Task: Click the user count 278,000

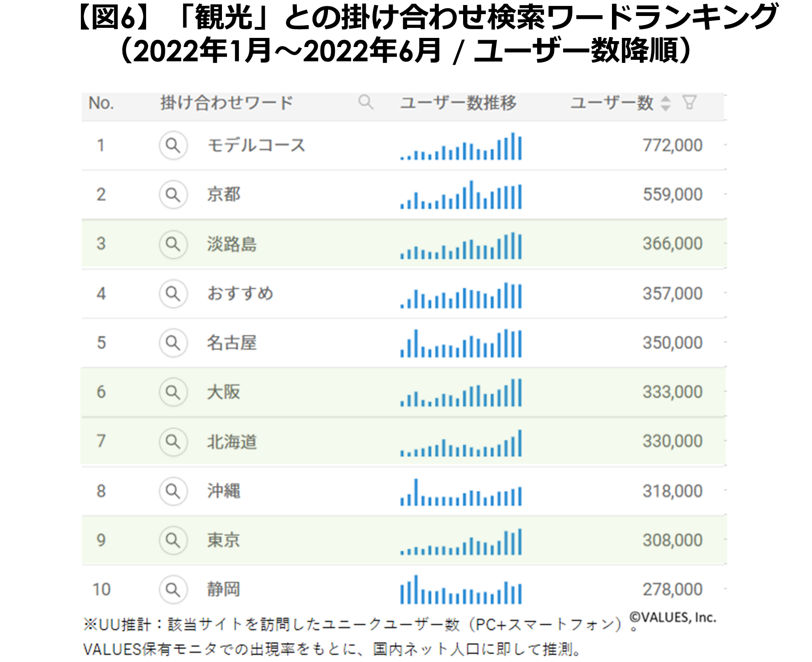Action: coord(673,589)
